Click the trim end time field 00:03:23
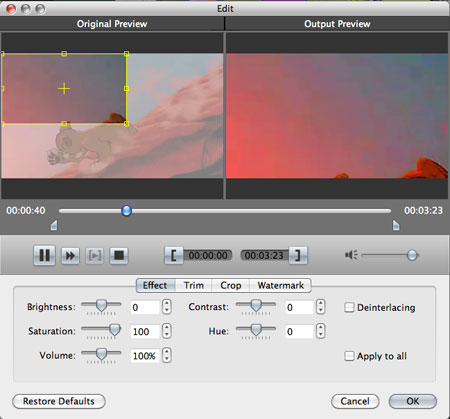 (x=264, y=256)
